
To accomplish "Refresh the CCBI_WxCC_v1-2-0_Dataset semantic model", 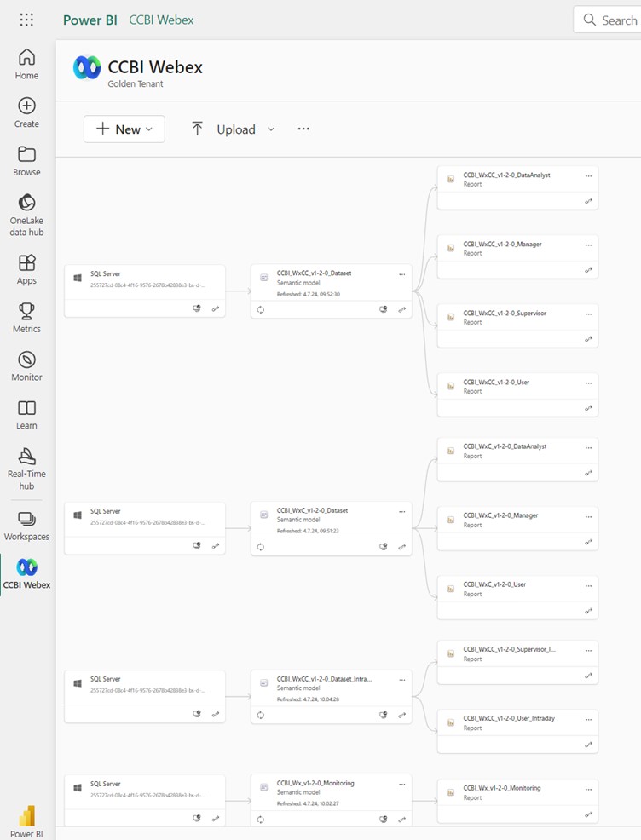I will [261, 309].
